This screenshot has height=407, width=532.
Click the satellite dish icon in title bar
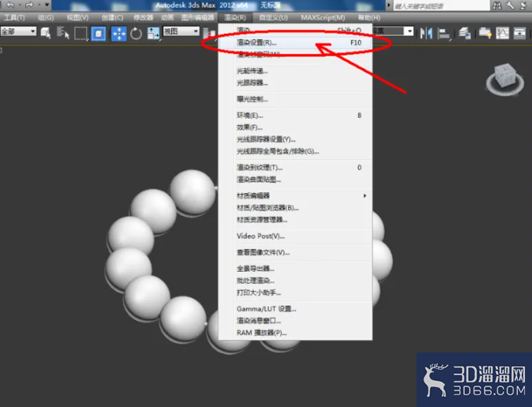point(524,5)
